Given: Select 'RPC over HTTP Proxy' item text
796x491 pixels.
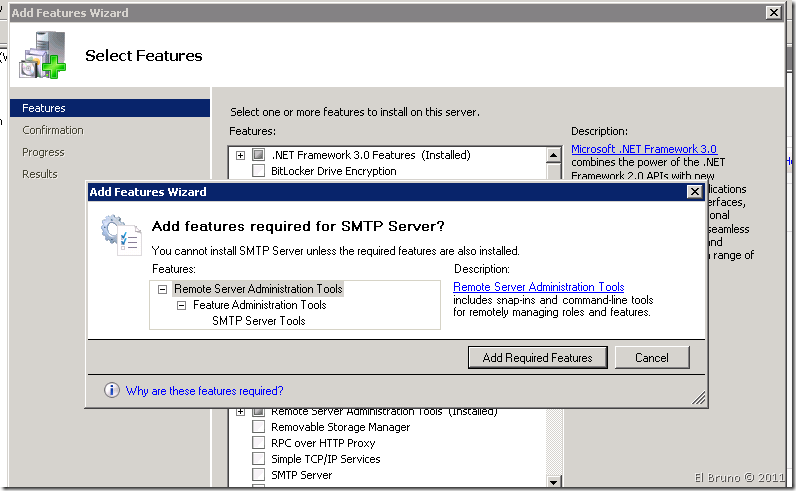Looking at the screenshot, I should [323, 443].
